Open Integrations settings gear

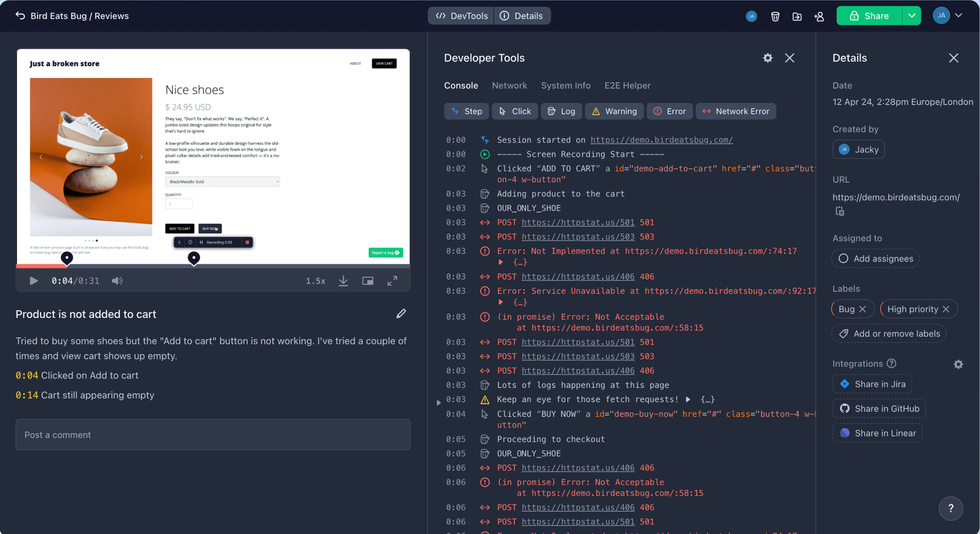pos(958,364)
